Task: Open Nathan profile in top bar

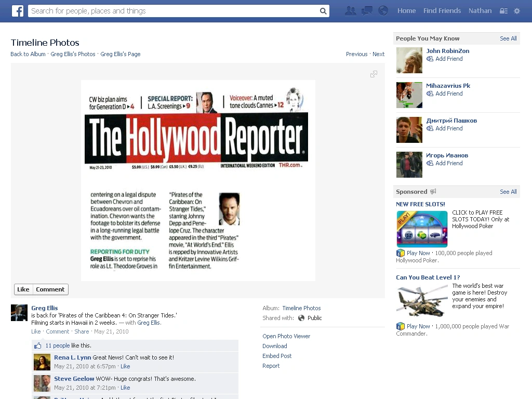Action: coord(480,11)
